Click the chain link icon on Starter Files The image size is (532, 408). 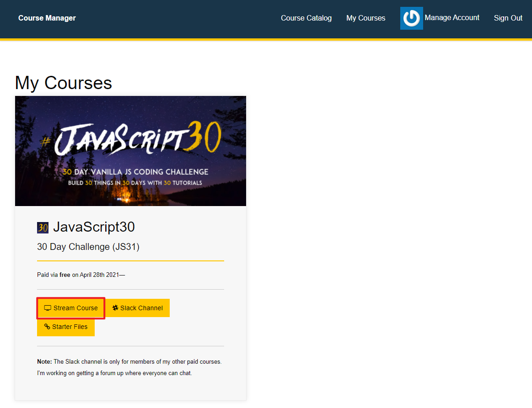coord(47,327)
